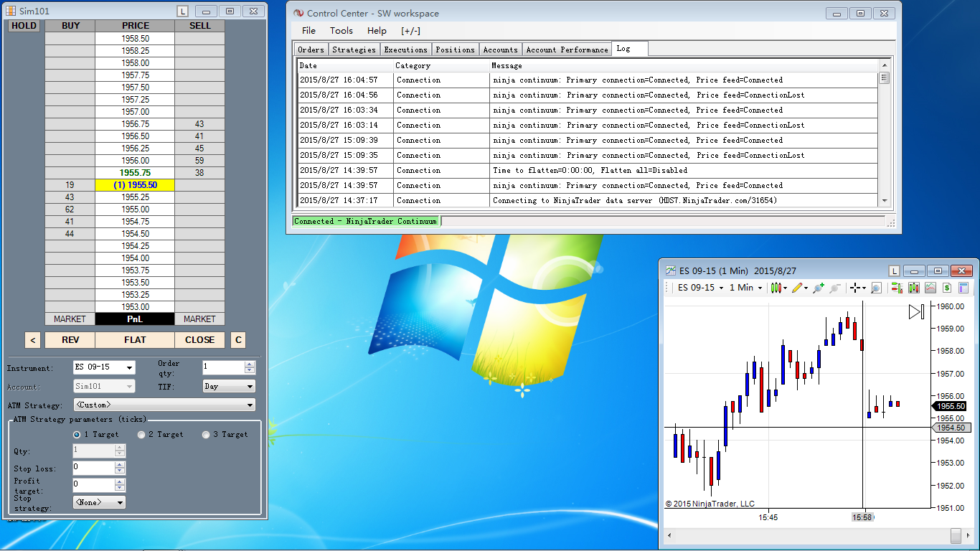Open the Indicators icon in chart toolbar
Image resolution: width=980 pixels, height=551 pixels.
(930, 288)
